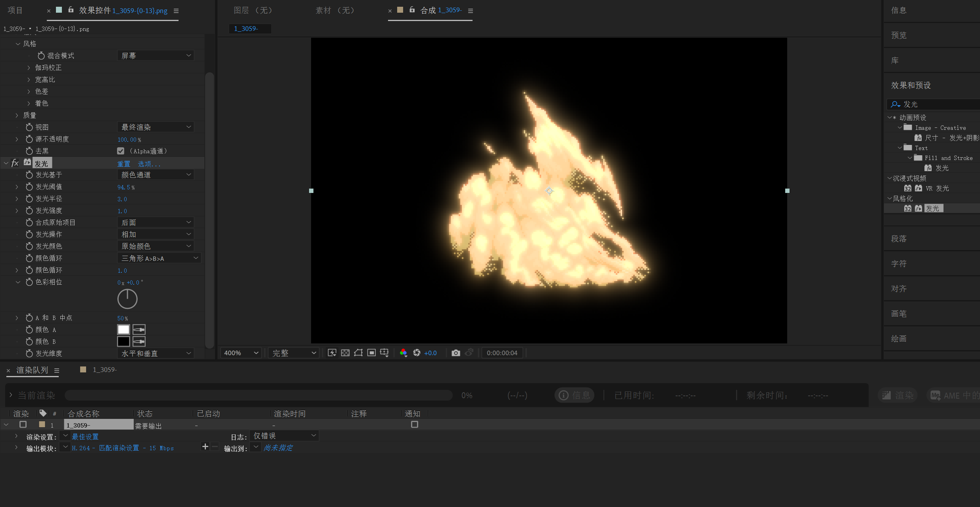Screen dimensions: 980x507
Task: Open the 发光维度 水平和垂直 dropdown
Action: point(156,353)
